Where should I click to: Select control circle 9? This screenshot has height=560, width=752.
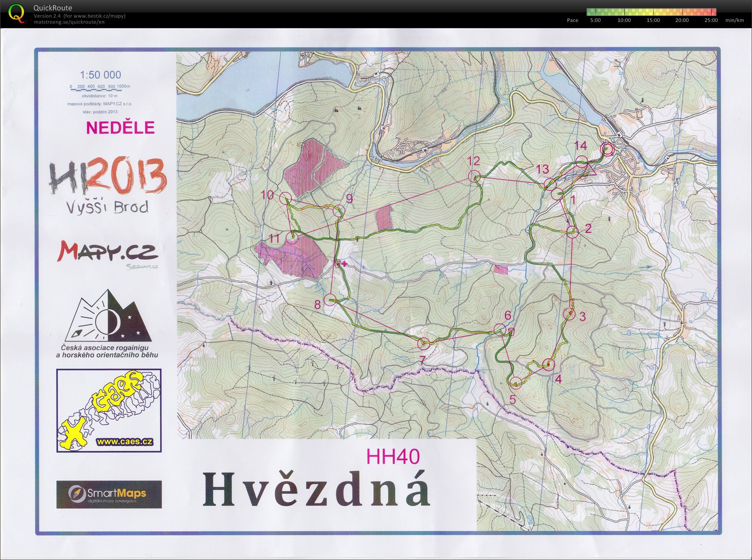(339, 211)
